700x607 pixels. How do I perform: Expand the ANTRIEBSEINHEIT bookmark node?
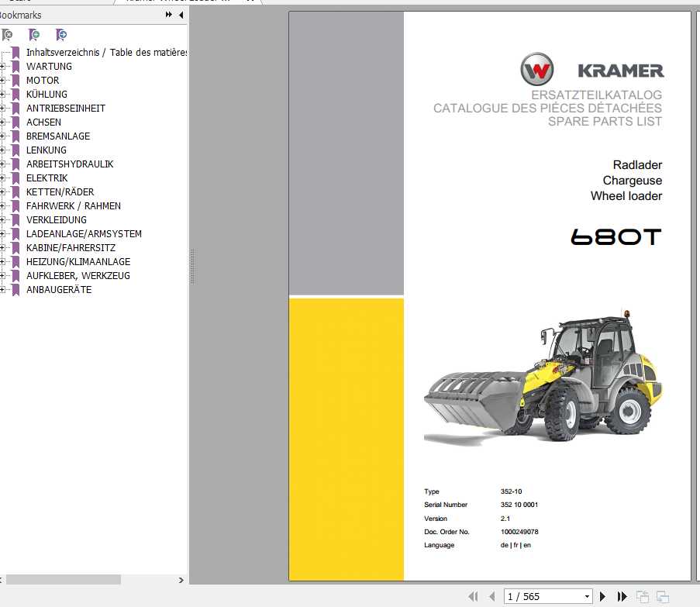click(2, 108)
